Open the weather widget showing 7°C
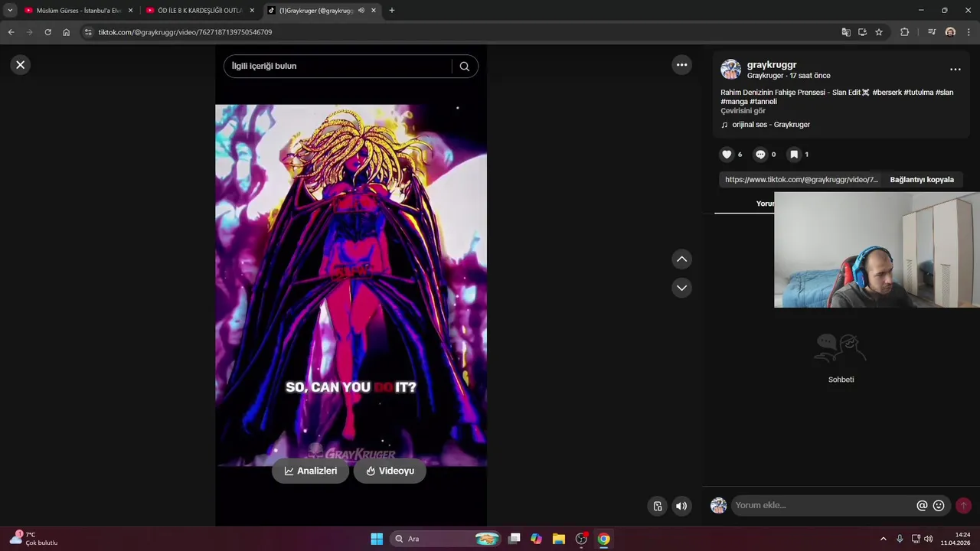This screenshot has height=551, width=980. [34, 539]
